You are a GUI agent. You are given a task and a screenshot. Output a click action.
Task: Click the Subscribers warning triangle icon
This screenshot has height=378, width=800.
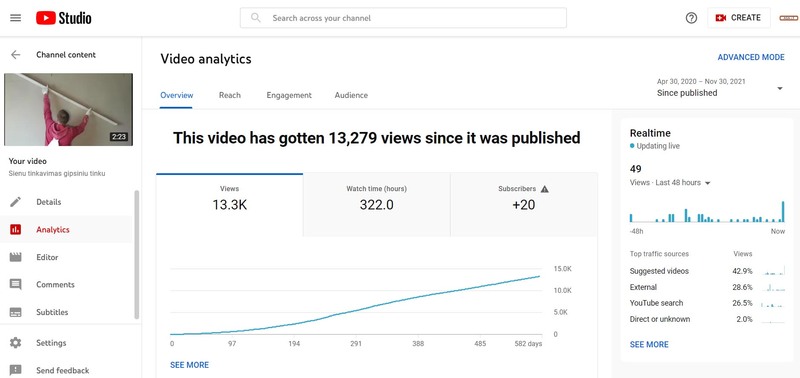click(x=544, y=189)
